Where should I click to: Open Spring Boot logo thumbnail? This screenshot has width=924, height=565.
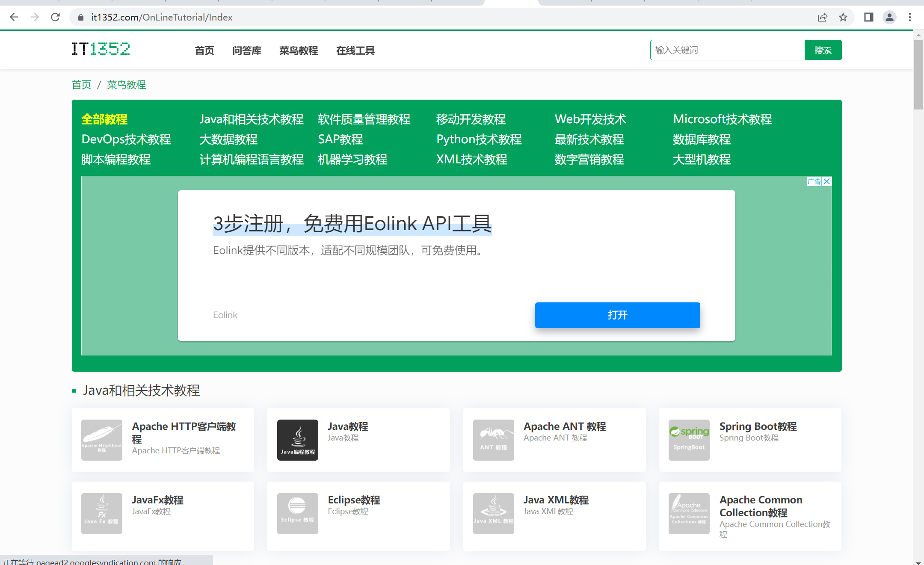(x=689, y=440)
